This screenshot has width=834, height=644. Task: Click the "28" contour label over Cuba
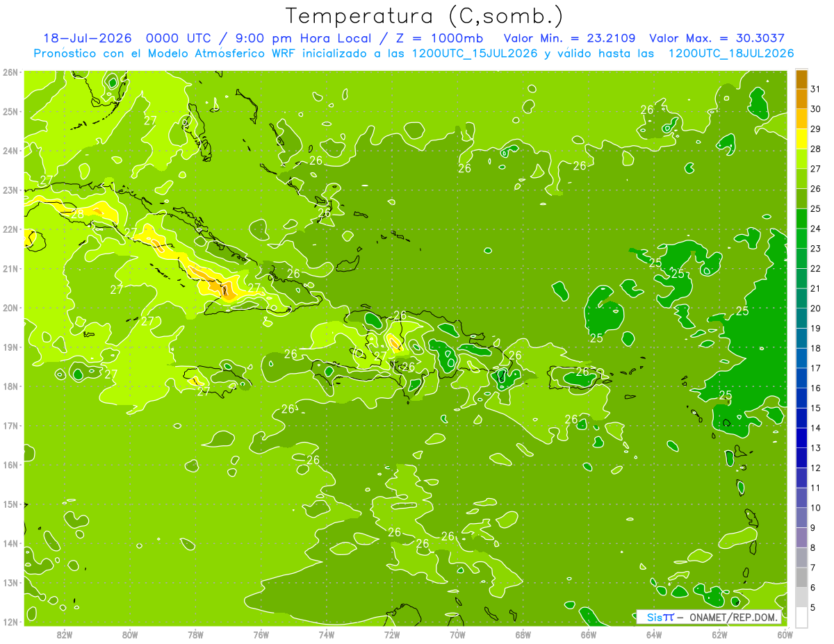point(77,214)
